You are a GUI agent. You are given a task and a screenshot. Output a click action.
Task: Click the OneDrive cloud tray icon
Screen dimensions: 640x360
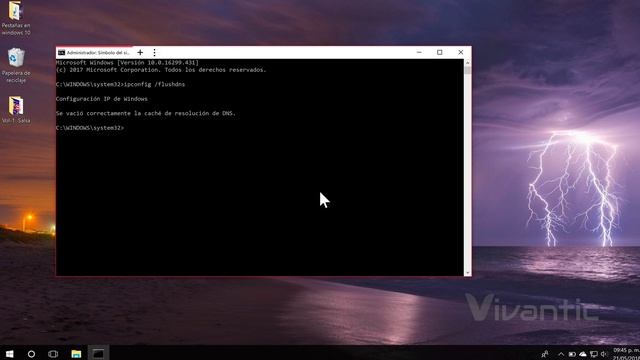pyautogui.click(x=583, y=354)
